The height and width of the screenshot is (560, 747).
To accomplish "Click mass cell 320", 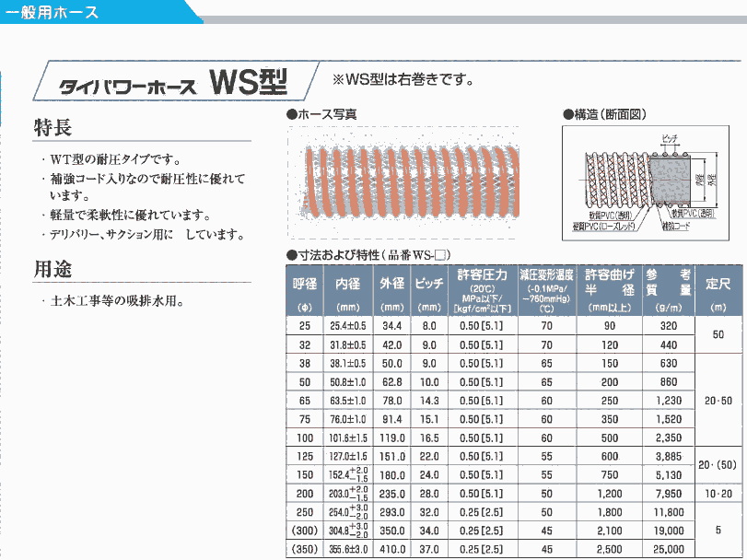I will point(669,326).
